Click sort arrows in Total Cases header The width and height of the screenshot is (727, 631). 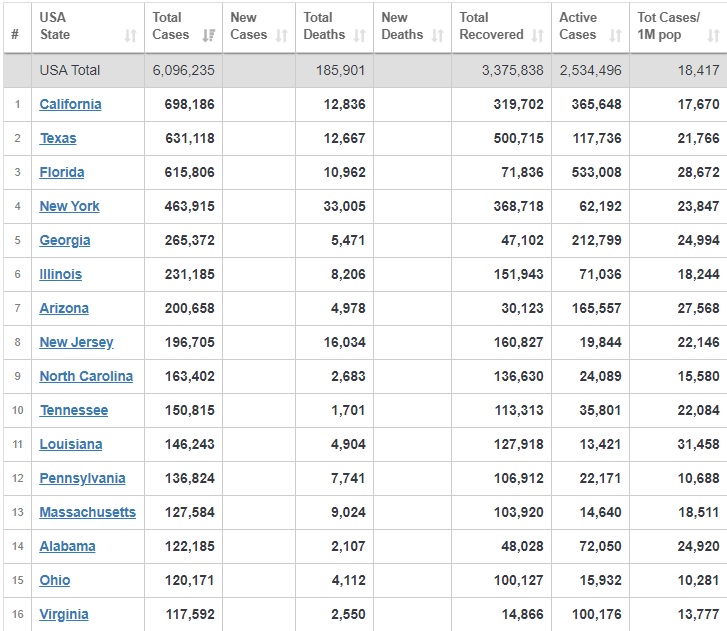point(208,35)
